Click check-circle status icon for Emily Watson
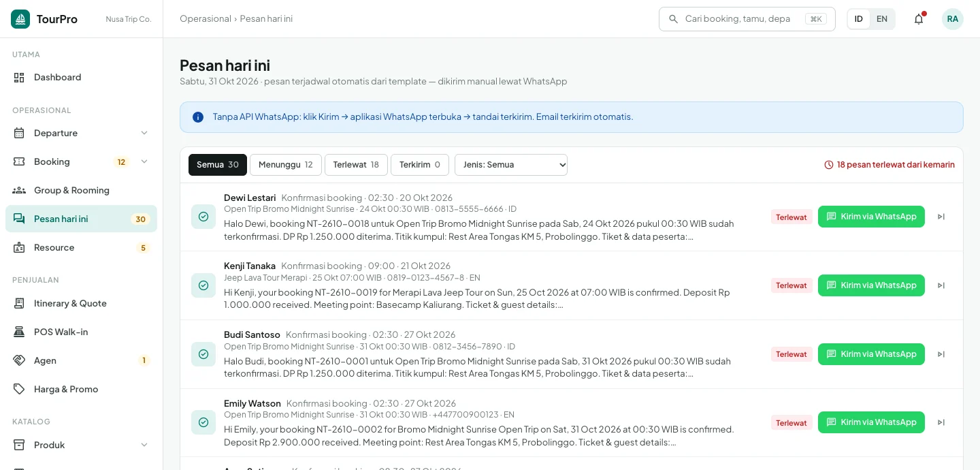The image size is (980, 470). pyautogui.click(x=203, y=422)
